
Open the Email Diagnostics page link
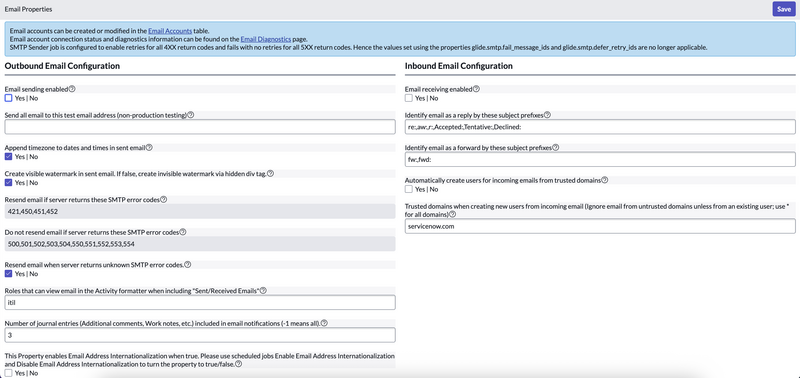pyautogui.click(x=265, y=39)
